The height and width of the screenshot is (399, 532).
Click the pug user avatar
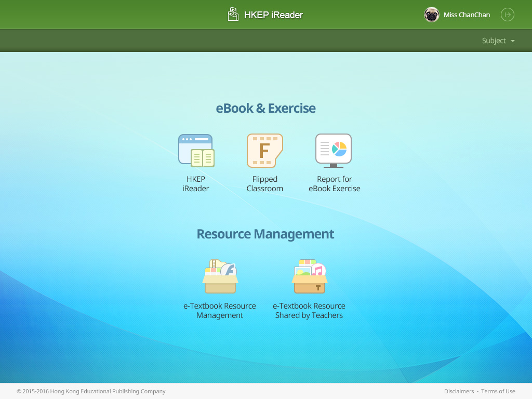point(432,15)
